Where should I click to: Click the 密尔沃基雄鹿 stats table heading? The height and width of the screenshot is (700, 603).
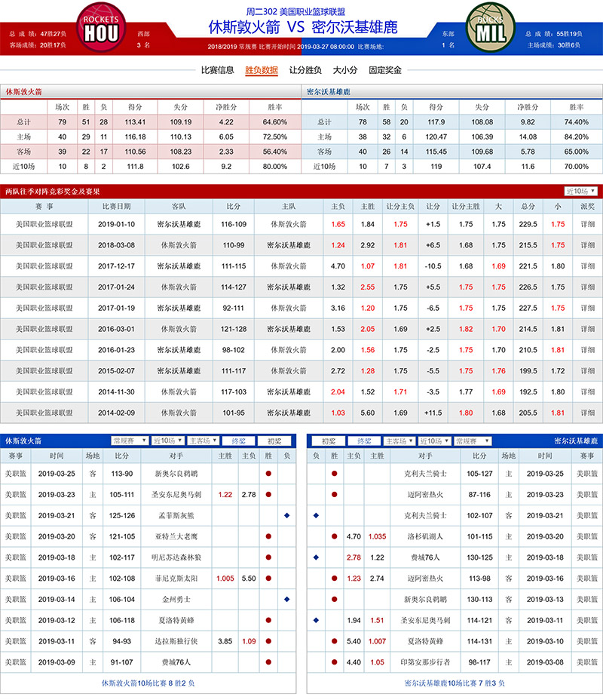click(x=329, y=92)
